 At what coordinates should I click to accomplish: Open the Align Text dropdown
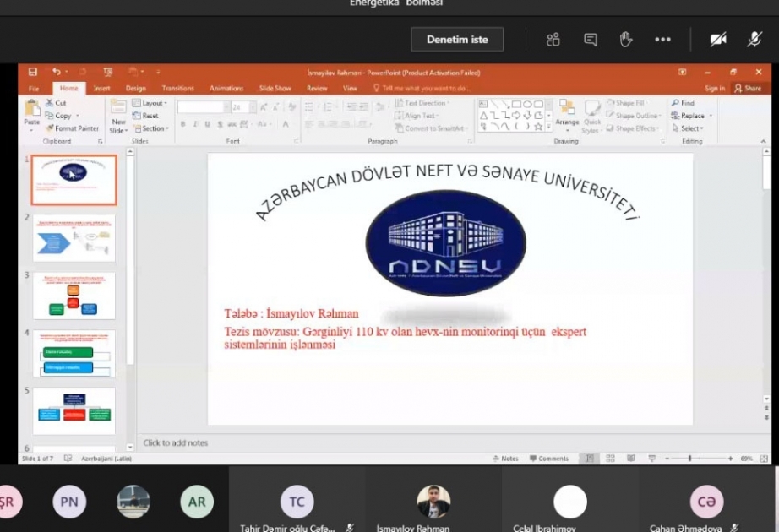click(x=417, y=115)
